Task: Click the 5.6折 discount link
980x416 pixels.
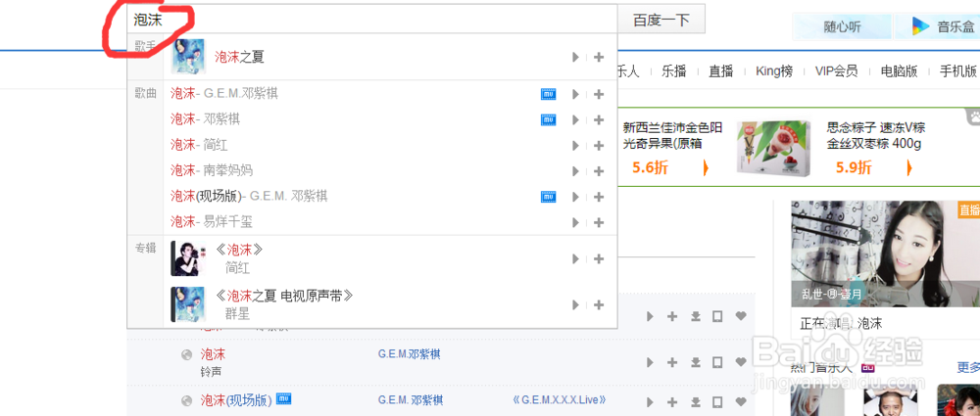Action: [x=650, y=167]
